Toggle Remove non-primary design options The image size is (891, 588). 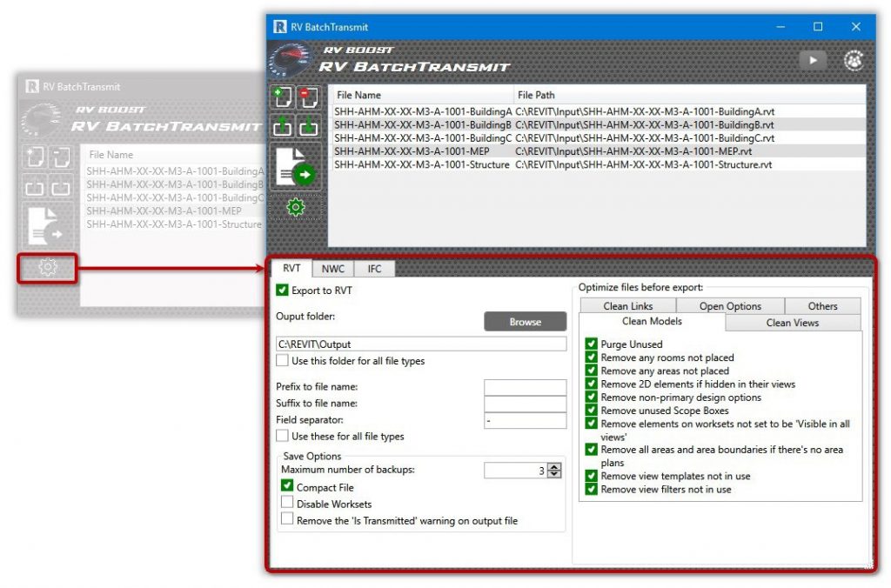(591, 397)
